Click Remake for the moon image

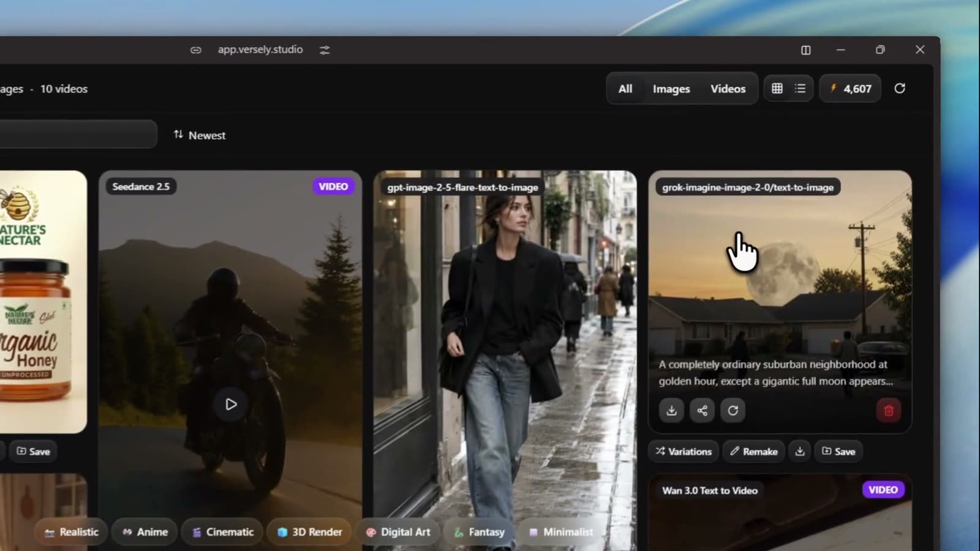[x=754, y=451]
